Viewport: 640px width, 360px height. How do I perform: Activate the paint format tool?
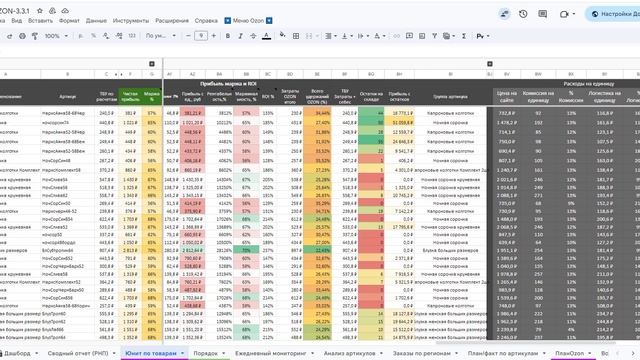pos(35,36)
